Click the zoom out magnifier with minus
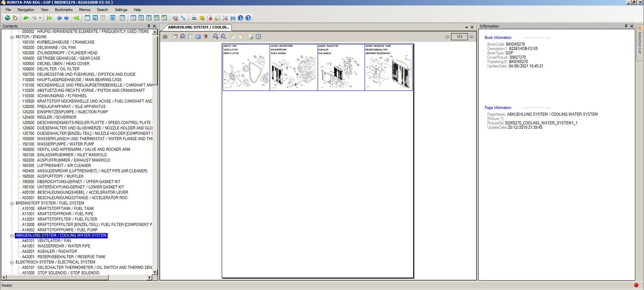This screenshot has height=290, width=644. coord(223,37)
